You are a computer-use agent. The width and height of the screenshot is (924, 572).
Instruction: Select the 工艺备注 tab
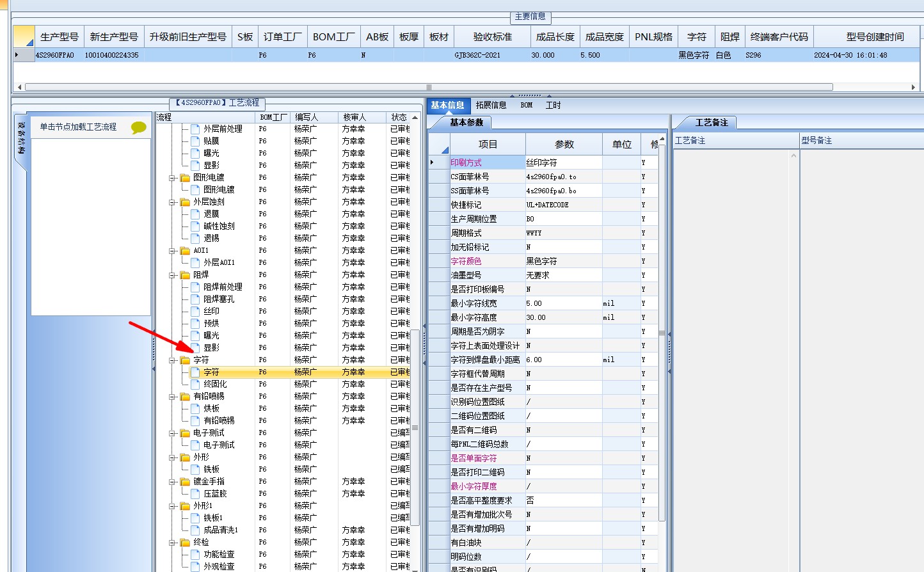(712, 122)
